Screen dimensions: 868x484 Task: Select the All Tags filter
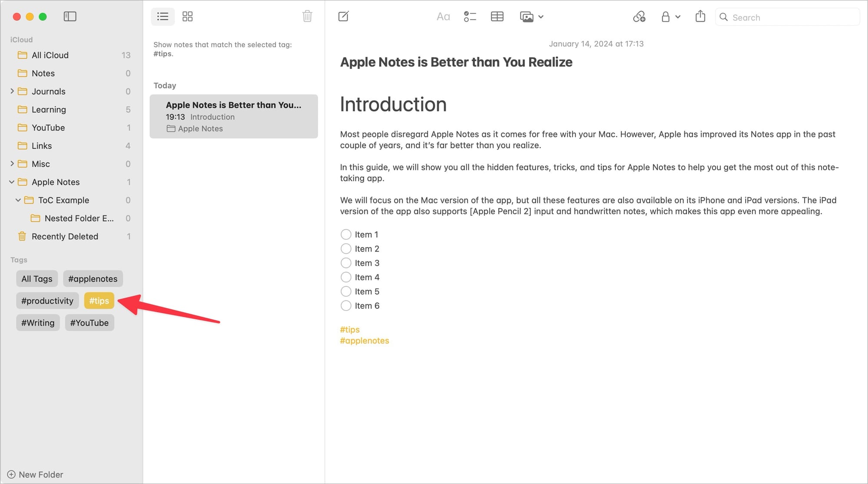point(37,279)
